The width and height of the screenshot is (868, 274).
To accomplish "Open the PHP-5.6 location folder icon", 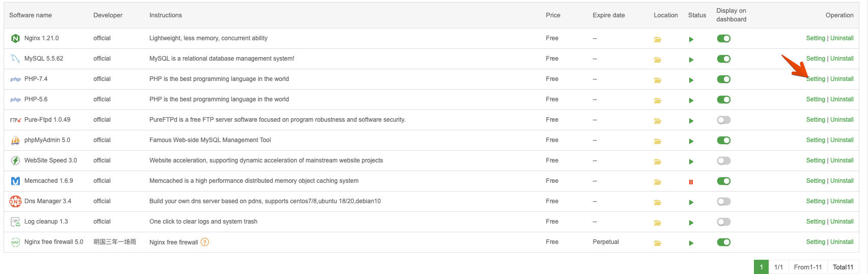I will pos(657,100).
